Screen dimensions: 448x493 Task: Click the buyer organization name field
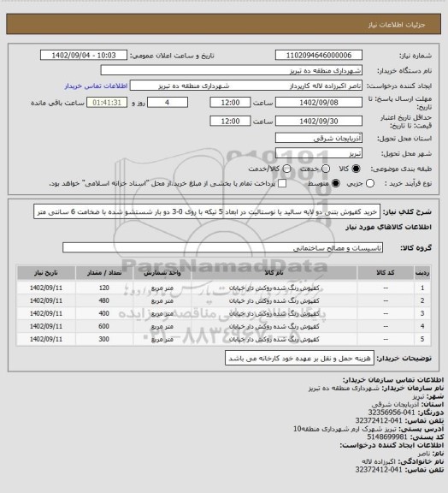(x=231, y=70)
